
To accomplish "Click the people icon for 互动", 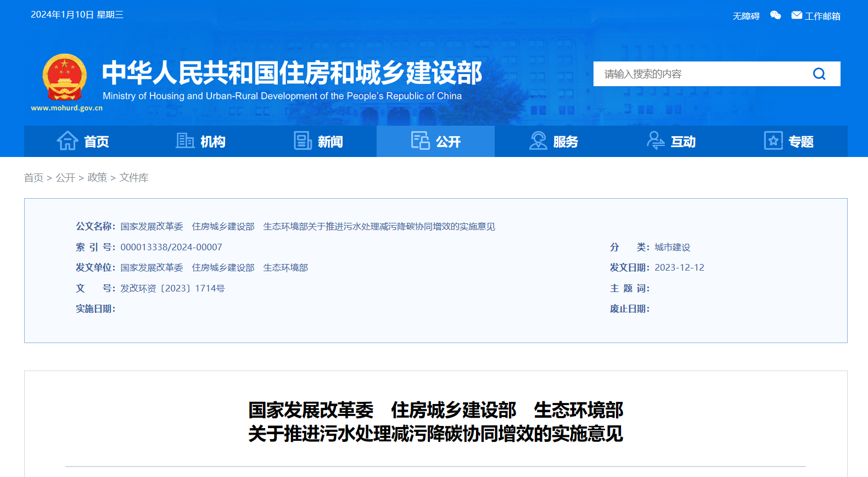I will click(656, 141).
